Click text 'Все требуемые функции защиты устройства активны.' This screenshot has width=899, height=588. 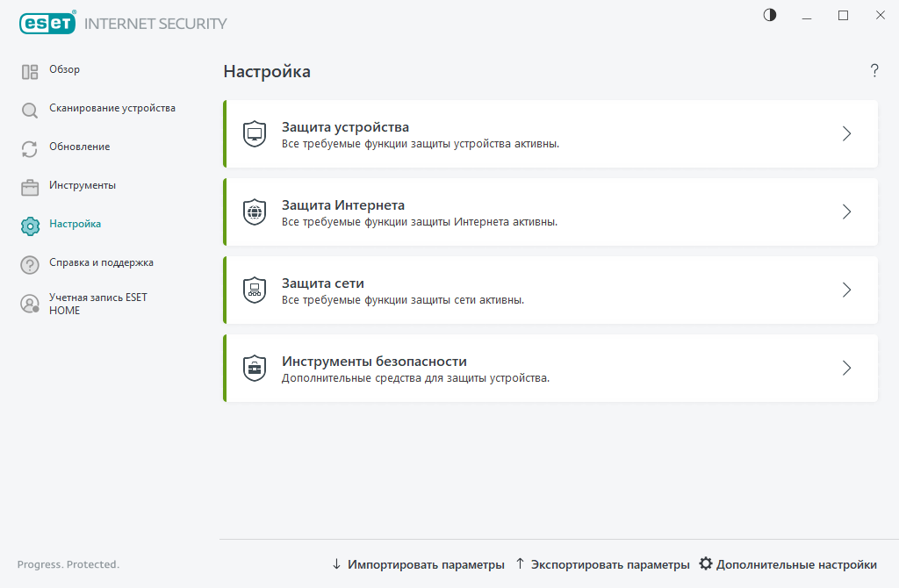click(x=421, y=144)
